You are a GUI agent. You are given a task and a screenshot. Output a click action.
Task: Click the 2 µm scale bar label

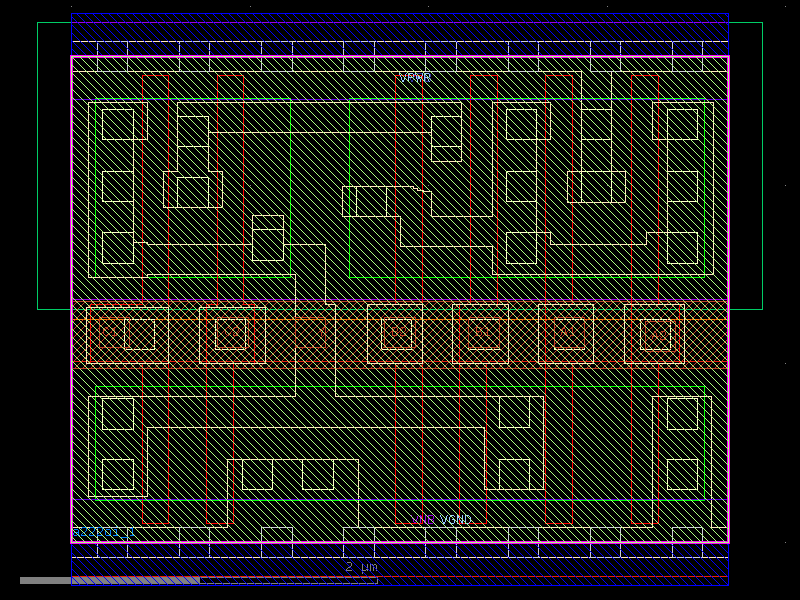pyautogui.click(x=360, y=567)
